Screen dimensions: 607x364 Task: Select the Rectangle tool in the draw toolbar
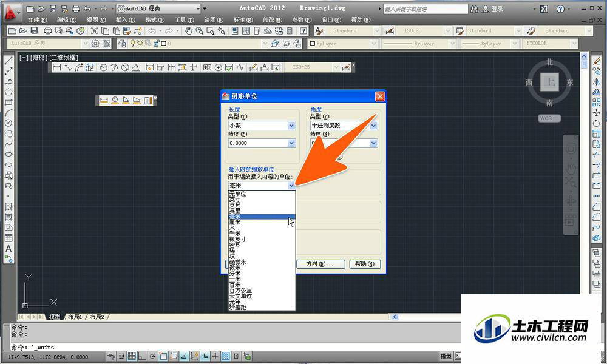(x=8, y=103)
